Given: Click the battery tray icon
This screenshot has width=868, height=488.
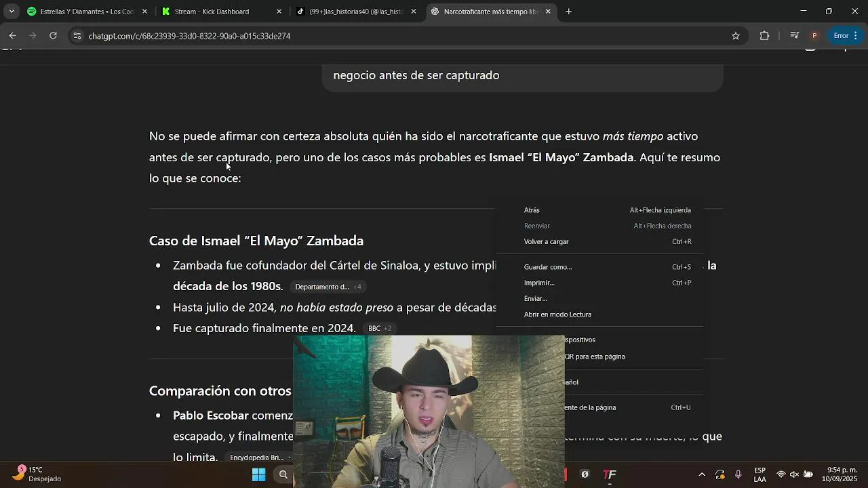Looking at the screenshot, I should pos(808,474).
